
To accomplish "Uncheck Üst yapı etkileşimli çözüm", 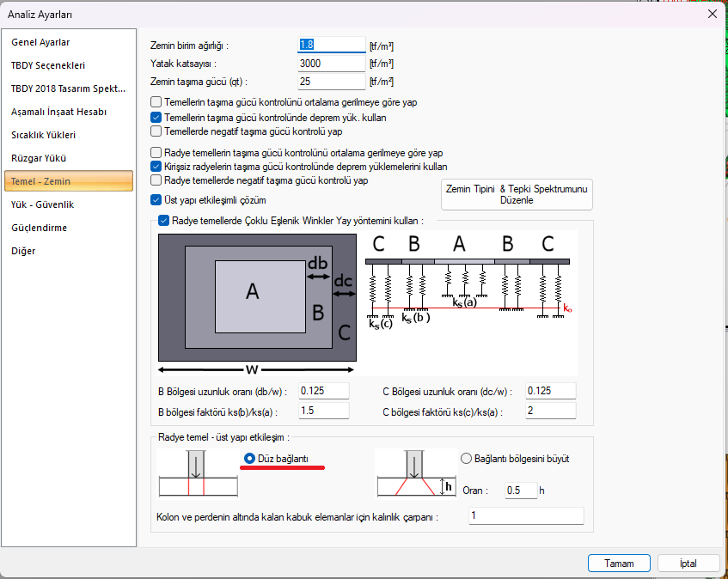I will coord(156,199).
